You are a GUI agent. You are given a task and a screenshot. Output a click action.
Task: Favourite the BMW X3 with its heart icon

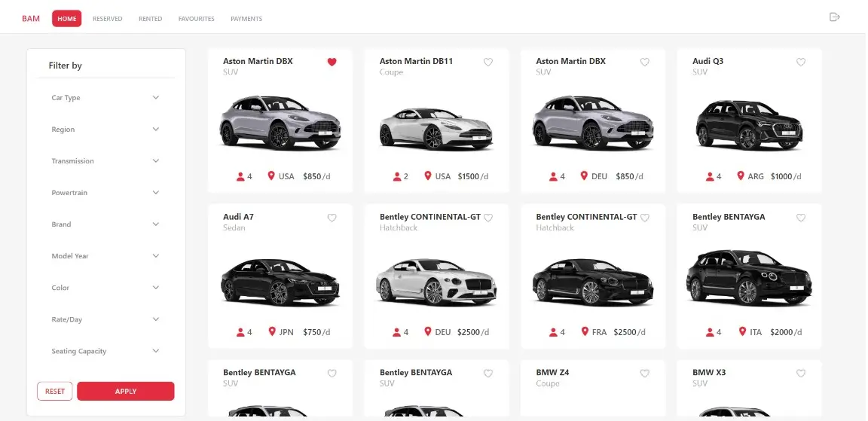[801, 374]
